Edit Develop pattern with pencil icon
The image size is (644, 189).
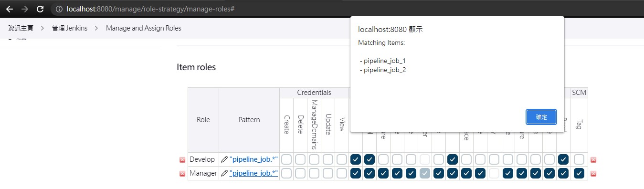pyautogui.click(x=224, y=159)
